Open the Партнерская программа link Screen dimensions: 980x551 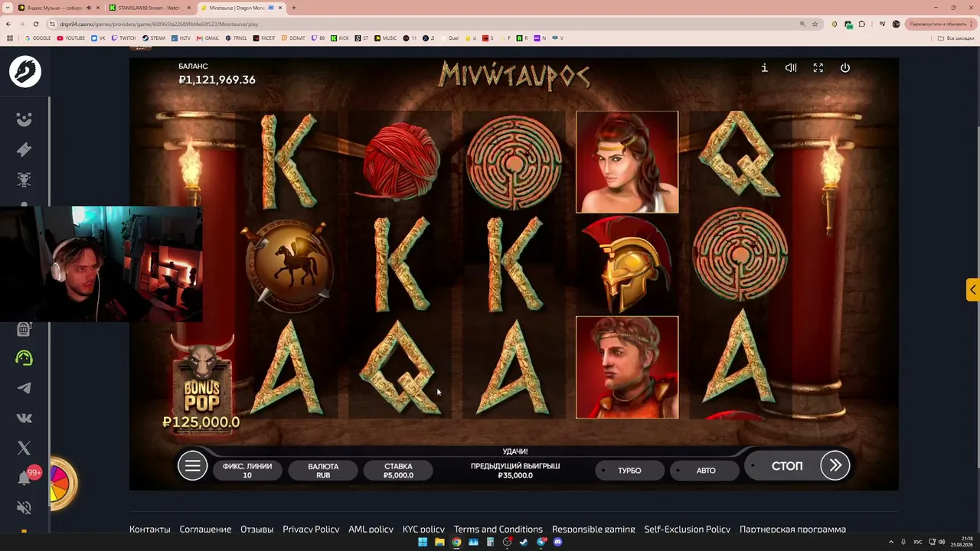792,529
